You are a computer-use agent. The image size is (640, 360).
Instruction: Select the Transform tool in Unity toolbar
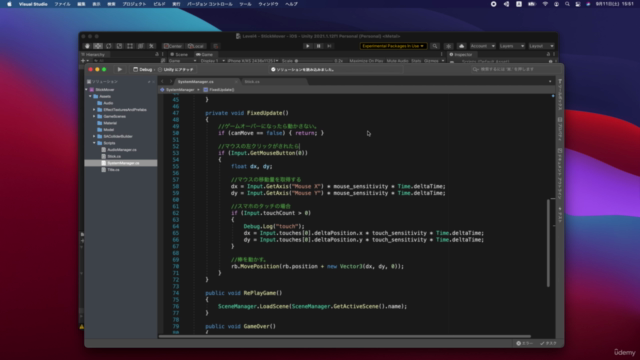140,46
